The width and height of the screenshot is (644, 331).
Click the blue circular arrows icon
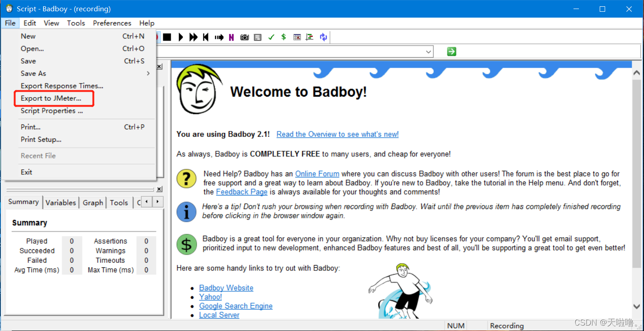coord(324,37)
